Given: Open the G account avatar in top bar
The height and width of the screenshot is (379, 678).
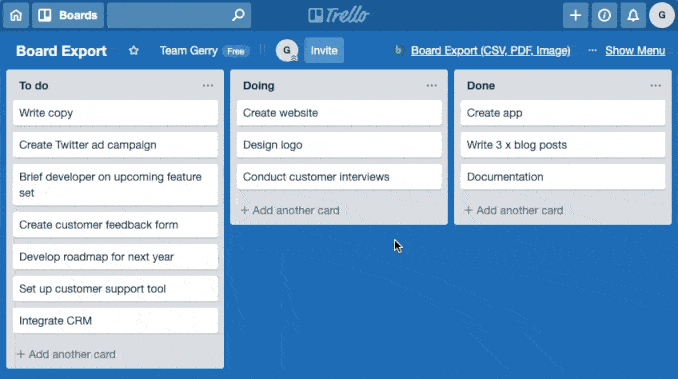Looking at the screenshot, I should [x=662, y=16].
